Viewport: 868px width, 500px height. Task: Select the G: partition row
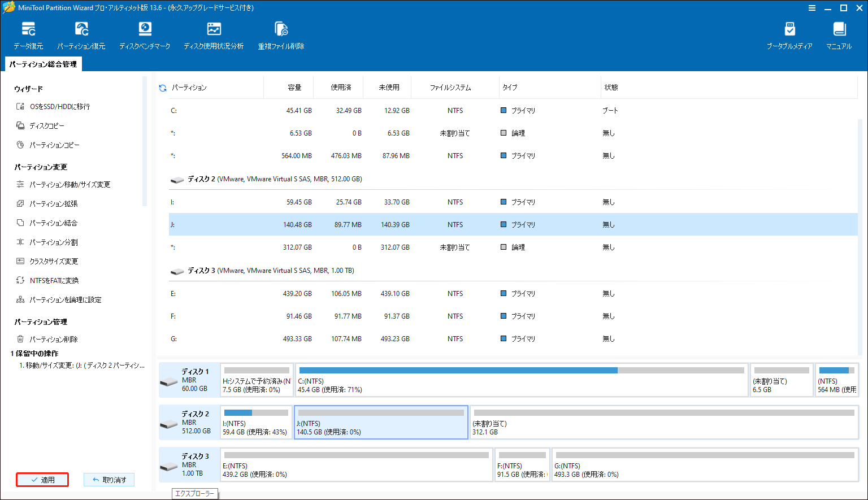click(513, 339)
